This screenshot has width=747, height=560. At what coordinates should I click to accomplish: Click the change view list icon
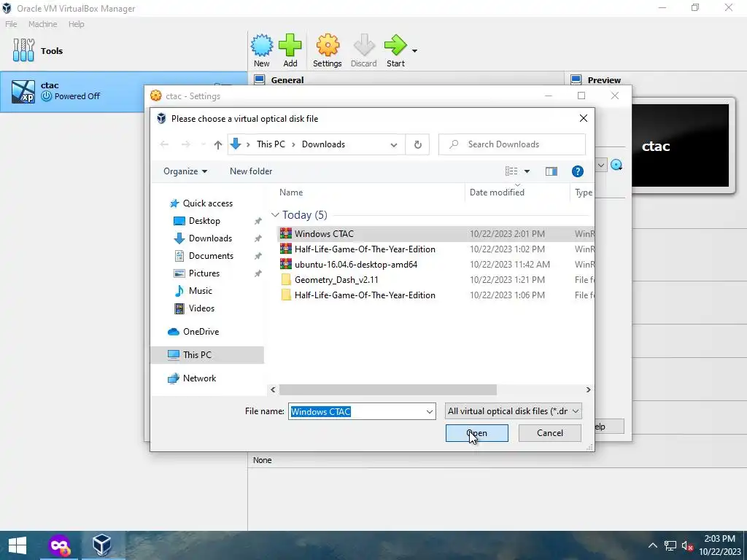coord(511,171)
